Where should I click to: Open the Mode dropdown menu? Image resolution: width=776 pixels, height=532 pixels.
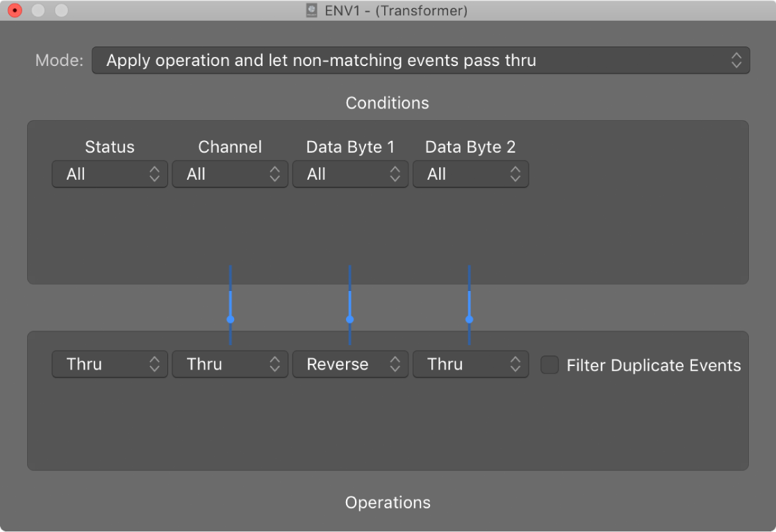[421, 60]
